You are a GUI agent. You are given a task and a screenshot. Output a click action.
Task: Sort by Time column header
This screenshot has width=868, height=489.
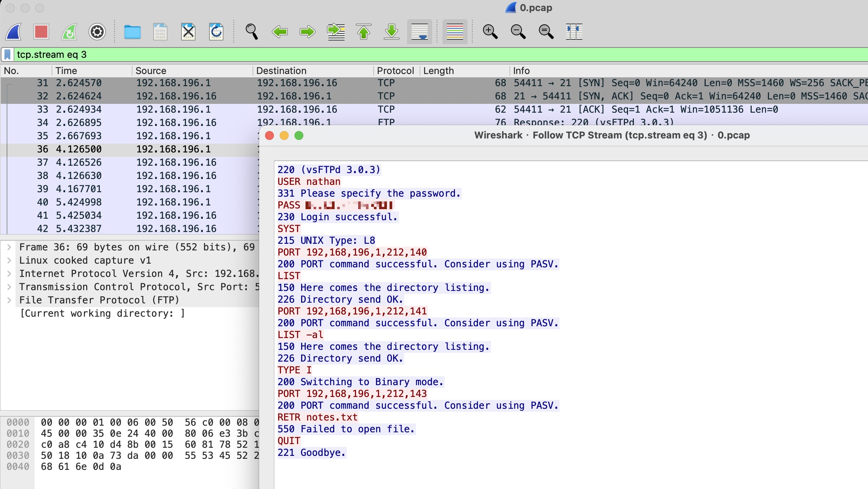tap(66, 71)
